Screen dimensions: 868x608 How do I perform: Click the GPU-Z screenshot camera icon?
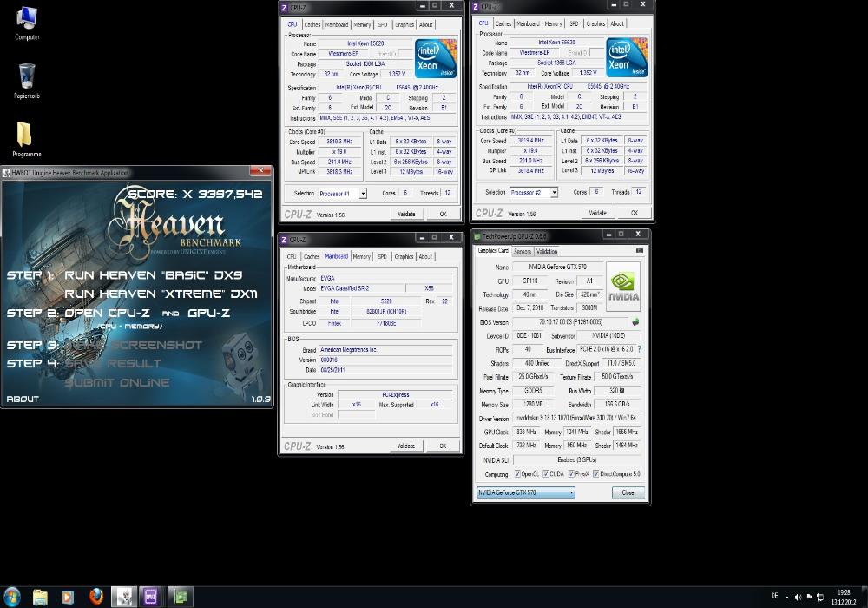coord(640,251)
